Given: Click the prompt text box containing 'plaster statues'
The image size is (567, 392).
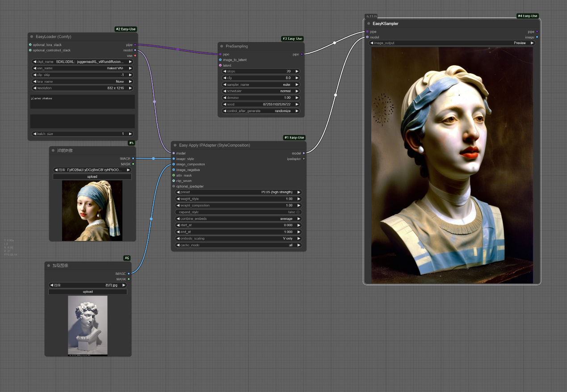Looking at the screenshot, I should point(82,101).
